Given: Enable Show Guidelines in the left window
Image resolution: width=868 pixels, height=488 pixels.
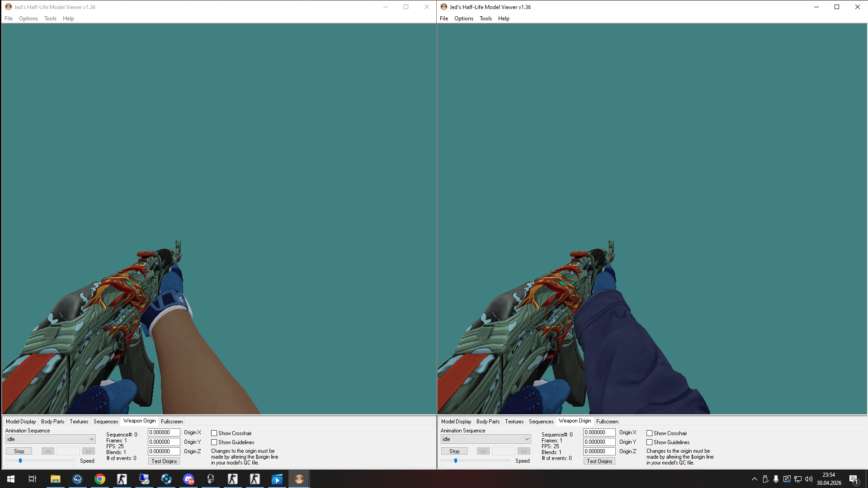Looking at the screenshot, I should coord(214,442).
